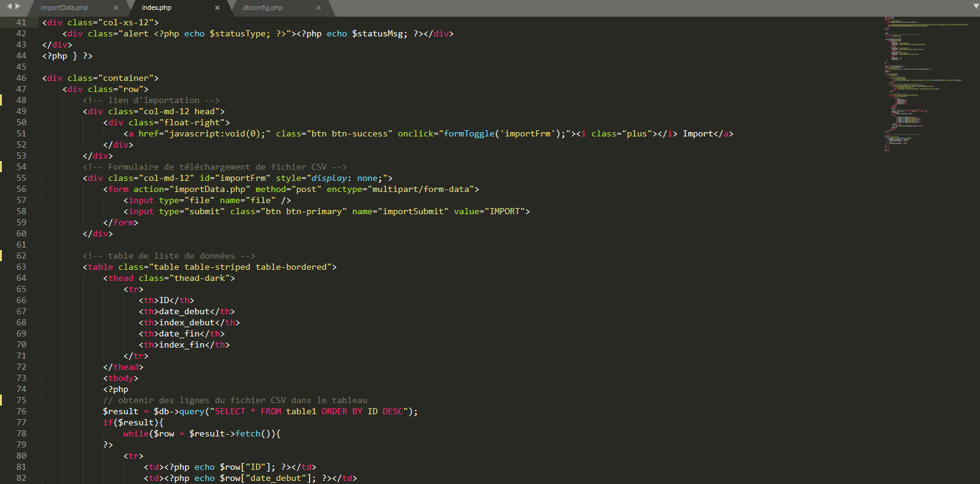Click the yellow gutter marker on line 54
The image size is (980, 484).
(1, 167)
